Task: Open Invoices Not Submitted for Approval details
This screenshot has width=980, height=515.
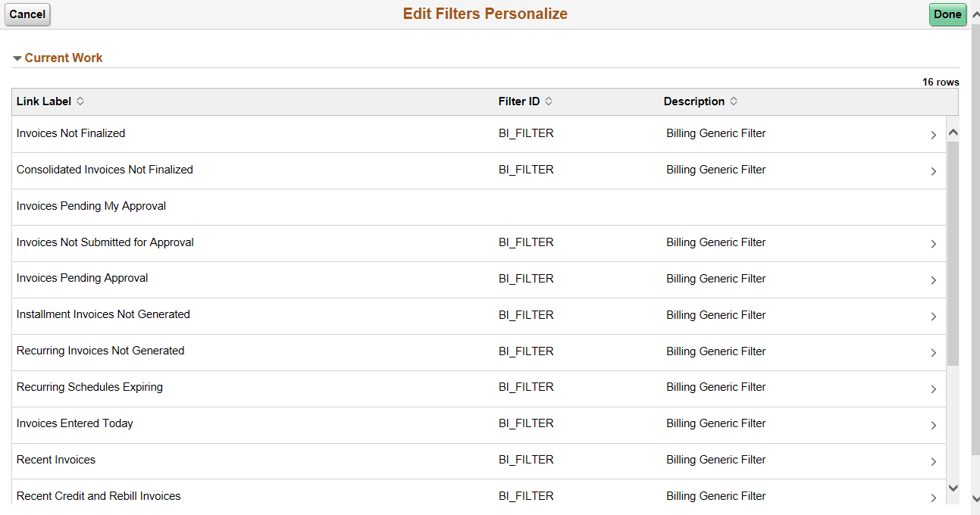Action: point(934,243)
